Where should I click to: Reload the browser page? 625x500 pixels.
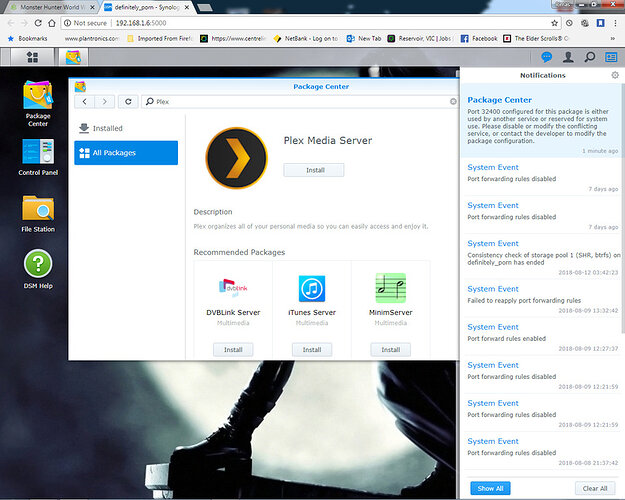click(38, 23)
